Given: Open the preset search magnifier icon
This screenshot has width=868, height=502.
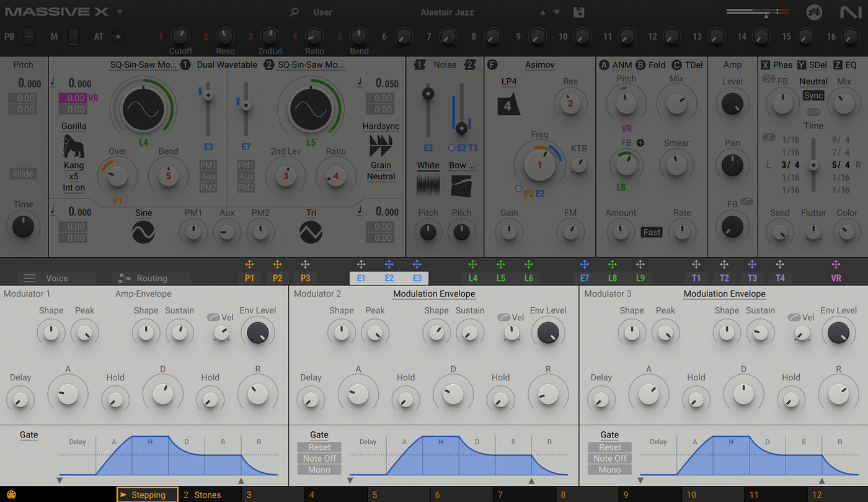Looking at the screenshot, I should point(294,12).
